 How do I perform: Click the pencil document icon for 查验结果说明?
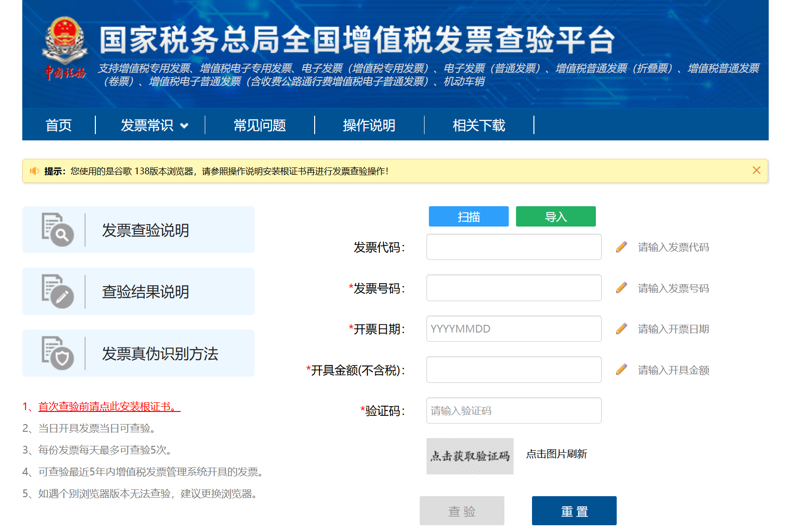click(x=57, y=291)
